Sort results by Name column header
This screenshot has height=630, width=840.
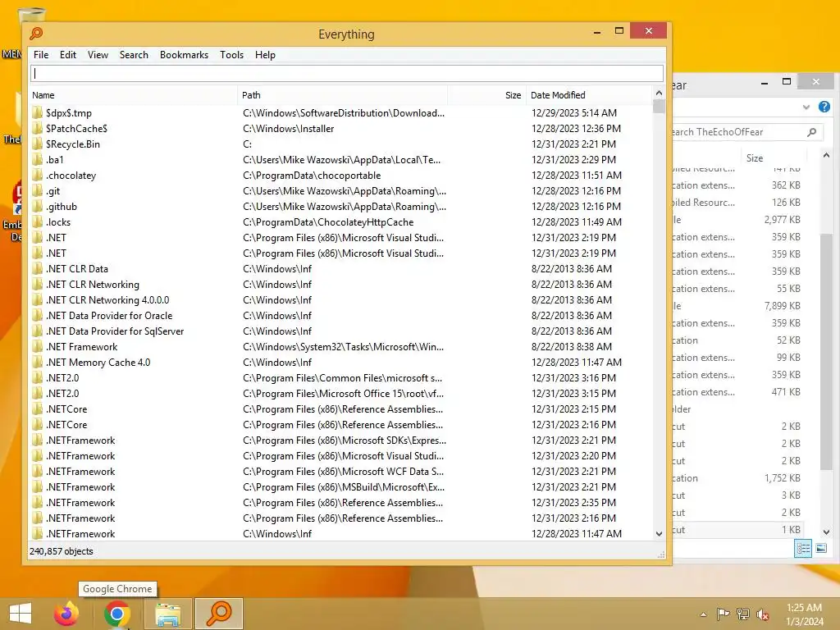pos(133,95)
